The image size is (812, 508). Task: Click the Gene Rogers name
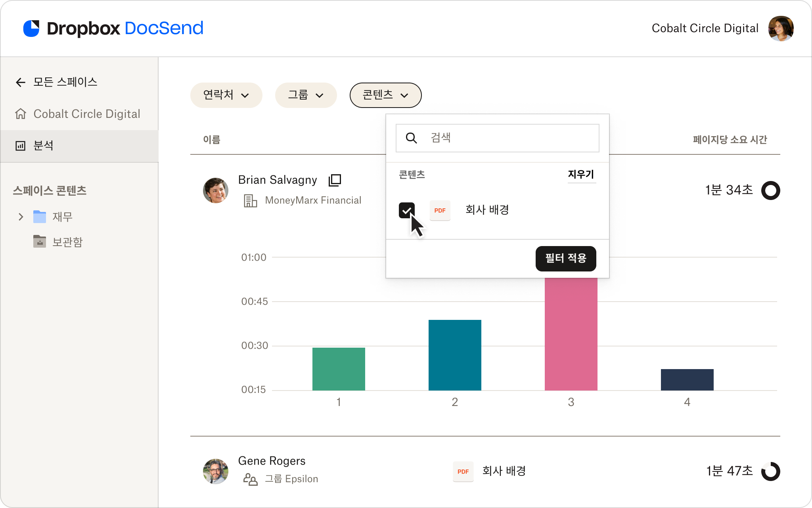[x=272, y=461]
